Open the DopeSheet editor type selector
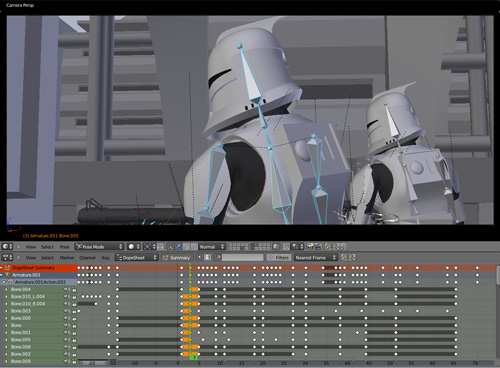Image resolution: width=500 pixels, height=368 pixels. [7, 257]
